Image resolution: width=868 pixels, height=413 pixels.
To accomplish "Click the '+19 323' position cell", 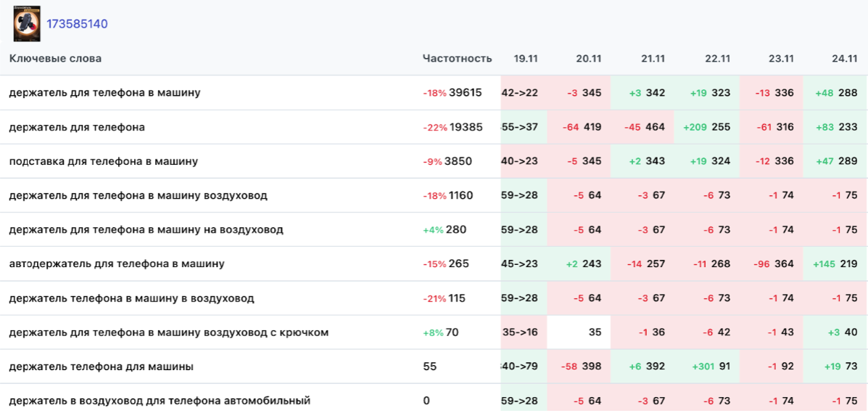I will pyautogui.click(x=707, y=93).
